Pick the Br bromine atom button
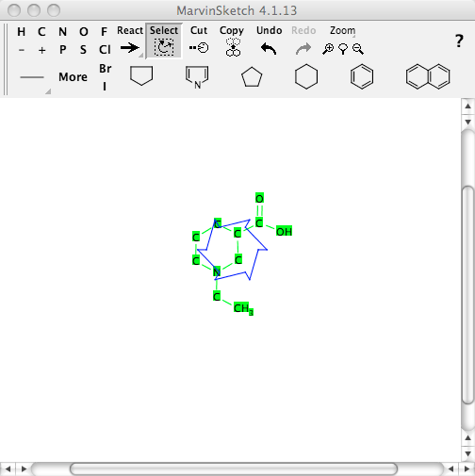Image resolution: width=475 pixels, height=476 pixels. pyautogui.click(x=106, y=69)
